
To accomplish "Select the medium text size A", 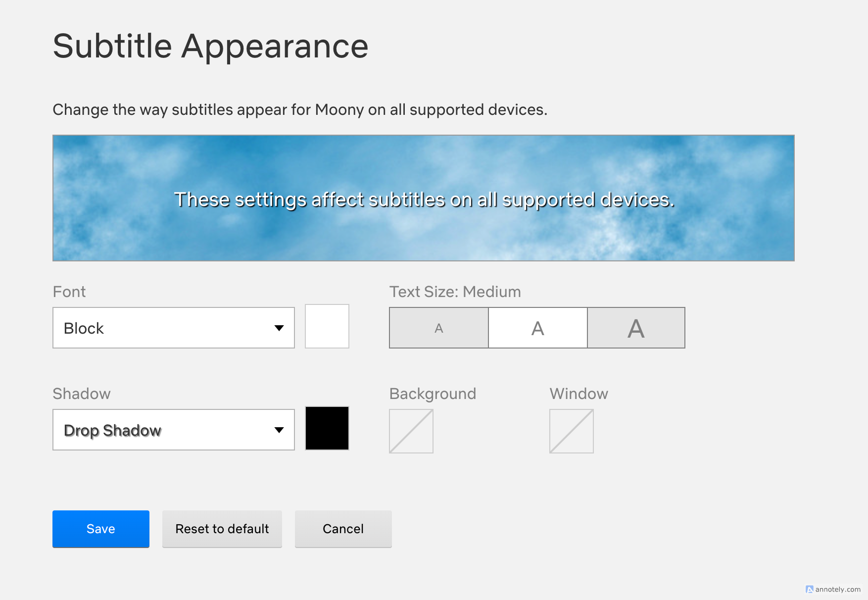I will coord(538,328).
